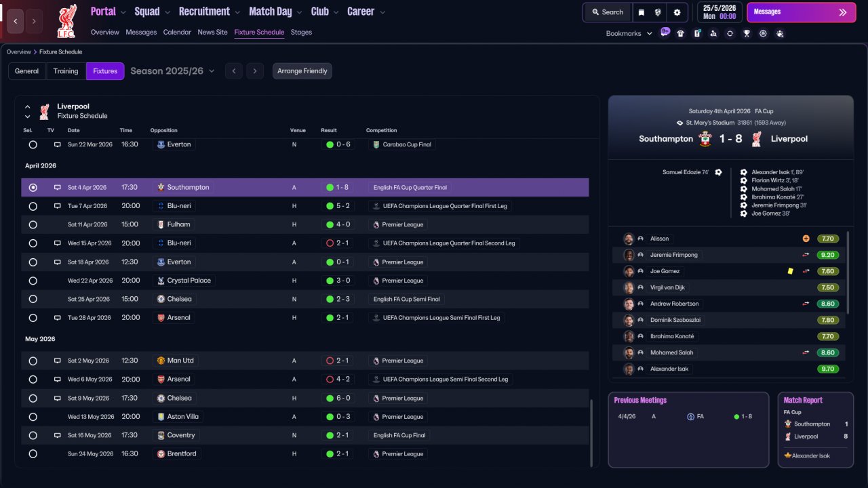
Task: Open the trophy bookmark shortcut
Action: coord(747,33)
